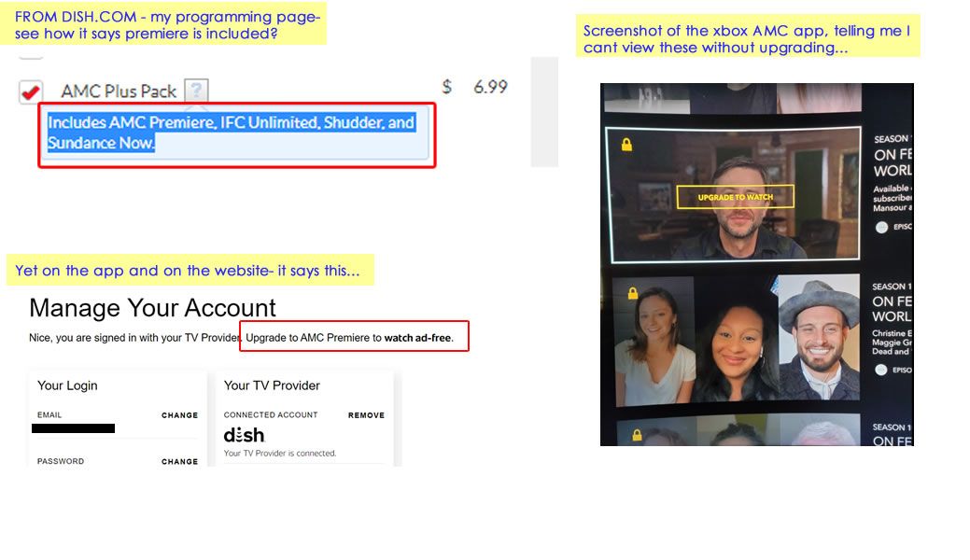Click the PASSWORD field label
This screenshot has width=970, height=560.
pos(61,461)
